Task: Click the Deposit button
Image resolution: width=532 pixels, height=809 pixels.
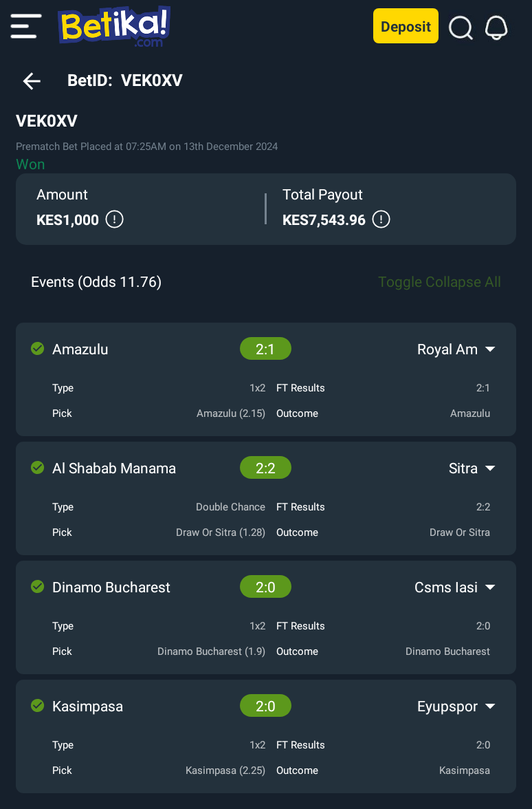Action: (x=406, y=26)
